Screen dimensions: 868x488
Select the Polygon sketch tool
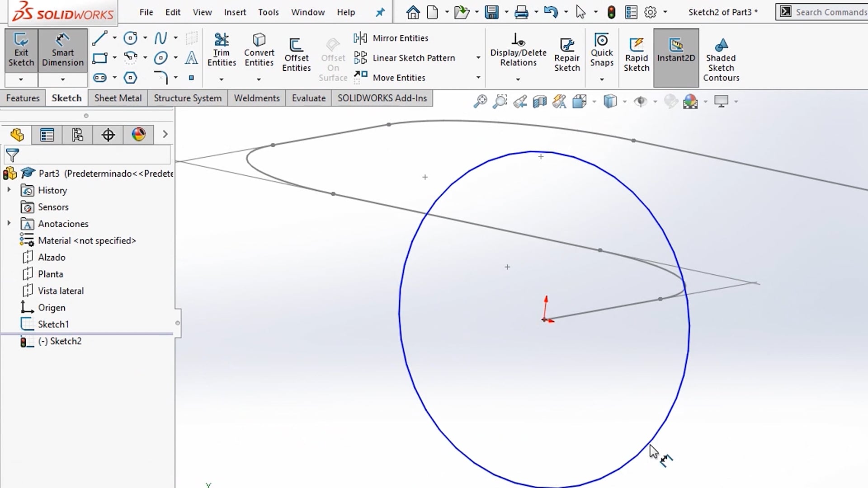point(131,77)
